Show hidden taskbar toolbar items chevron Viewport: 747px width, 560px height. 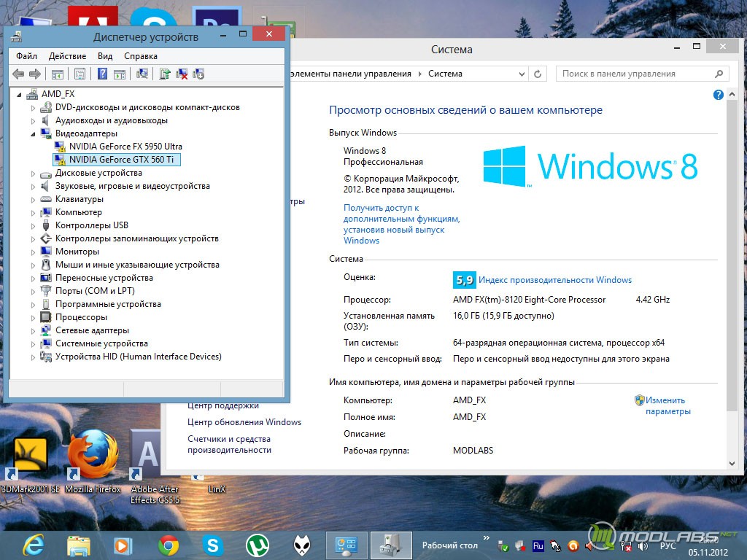[487, 538]
